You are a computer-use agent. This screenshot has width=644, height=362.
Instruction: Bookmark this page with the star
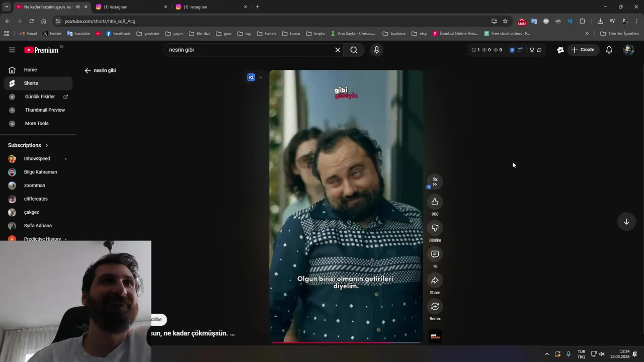click(505, 21)
